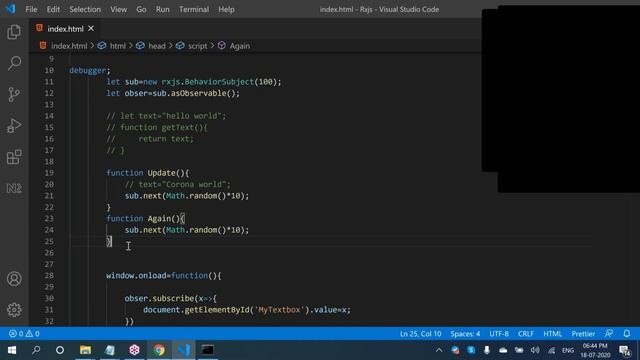
Task: Open Google Chrome from taskbar
Action: click(159, 350)
